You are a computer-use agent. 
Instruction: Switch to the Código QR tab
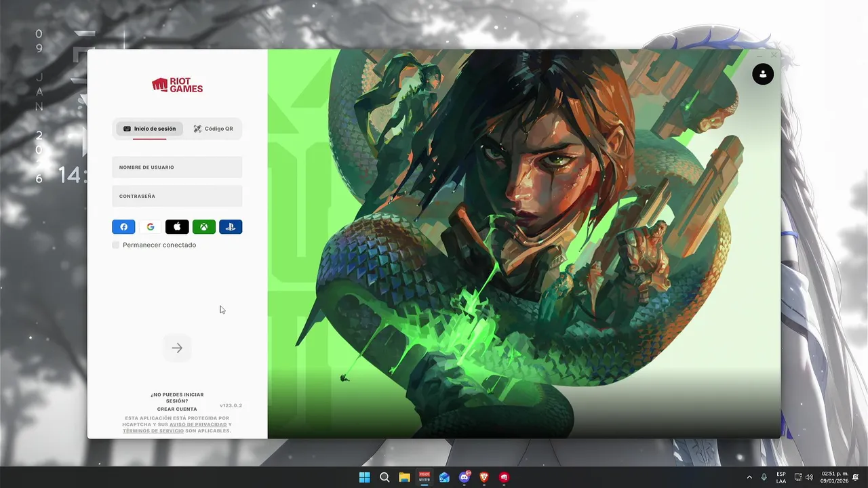213,129
